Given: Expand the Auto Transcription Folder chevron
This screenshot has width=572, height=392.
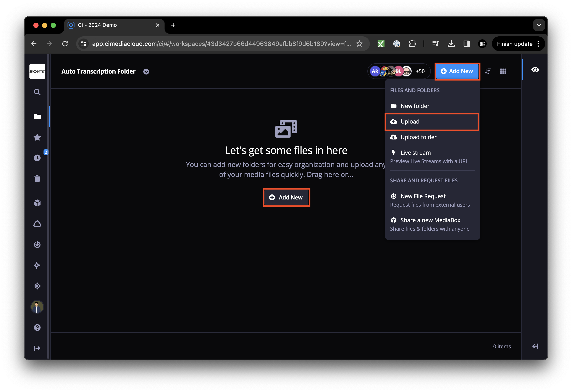Looking at the screenshot, I should pos(146,72).
